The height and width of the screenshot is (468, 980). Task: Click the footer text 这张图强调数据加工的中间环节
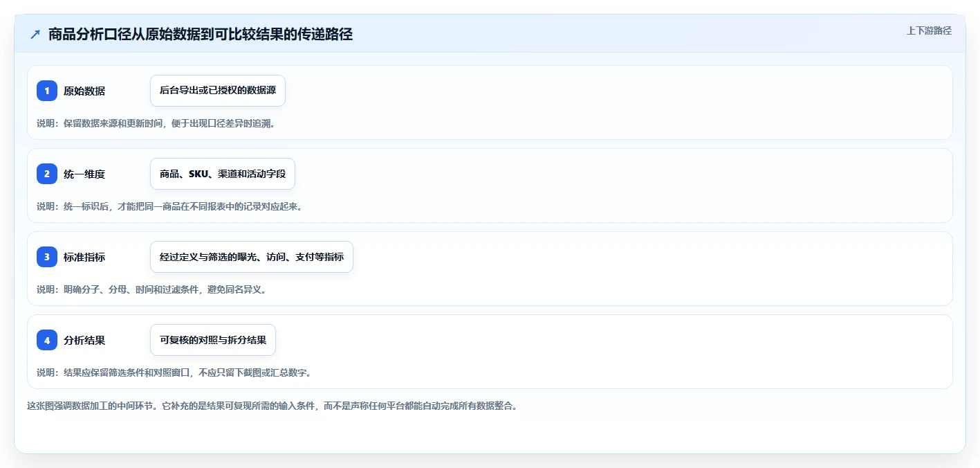pyautogui.click(x=272, y=406)
